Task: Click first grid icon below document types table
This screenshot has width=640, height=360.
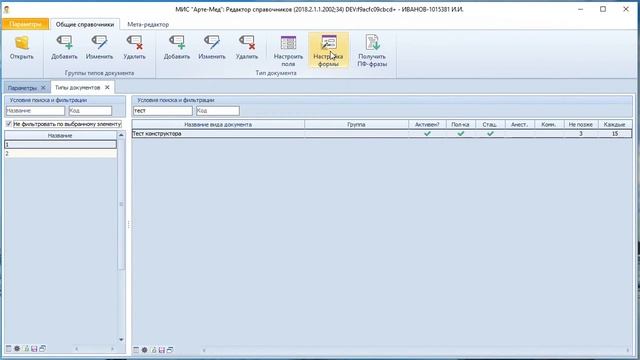Action: click(x=136, y=350)
